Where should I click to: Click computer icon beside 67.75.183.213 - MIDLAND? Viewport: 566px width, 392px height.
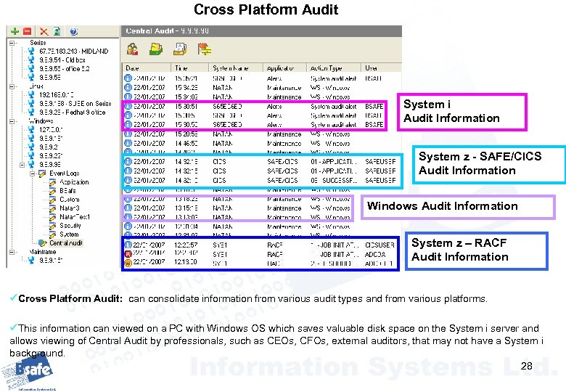pos(31,52)
